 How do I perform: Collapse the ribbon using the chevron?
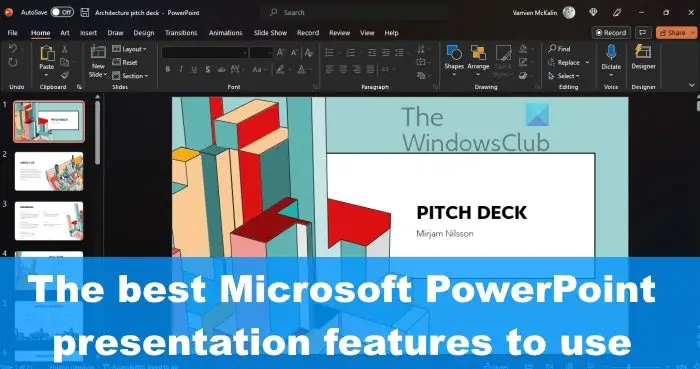click(692, 85)
